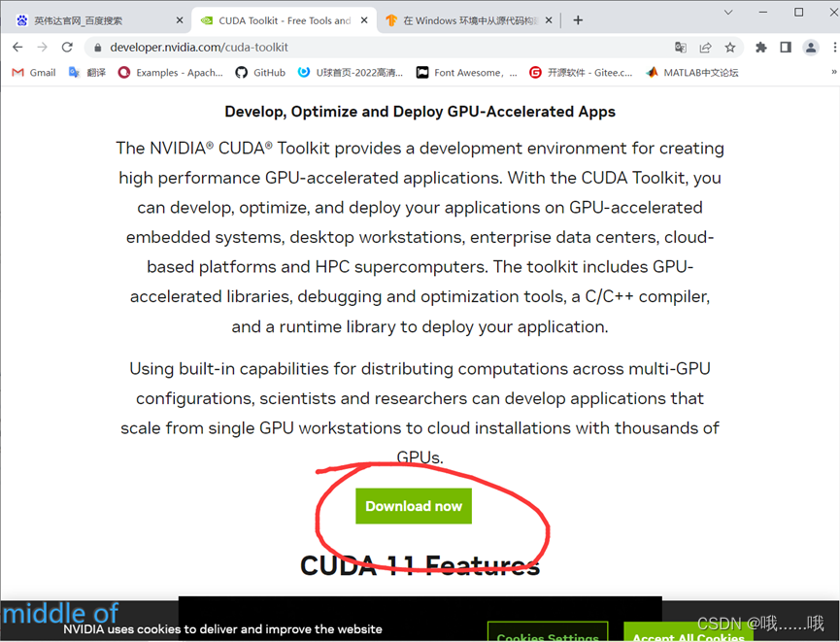The height and width of the screenshot is (642, 840).
Task: Open the user profile avatar
Action: click(811, 48)
